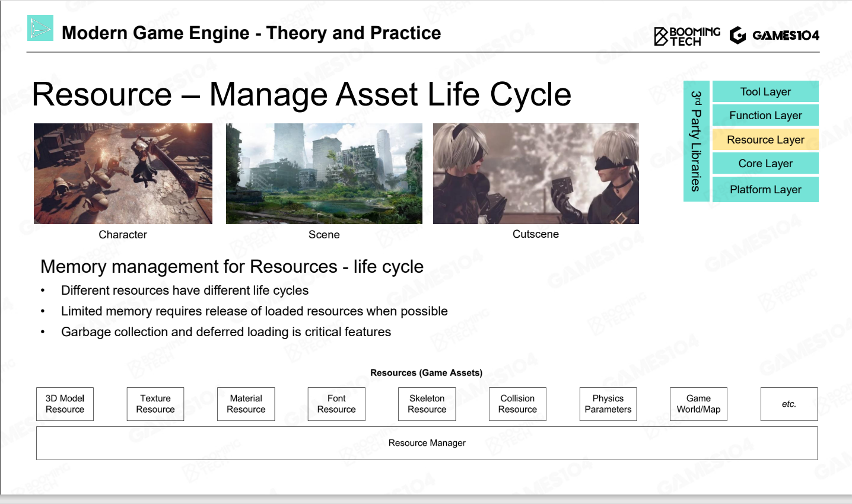Click the 3rd Party Libraries vertical bar
Viewport: 852px width, 504px height.
click(696, 141)
